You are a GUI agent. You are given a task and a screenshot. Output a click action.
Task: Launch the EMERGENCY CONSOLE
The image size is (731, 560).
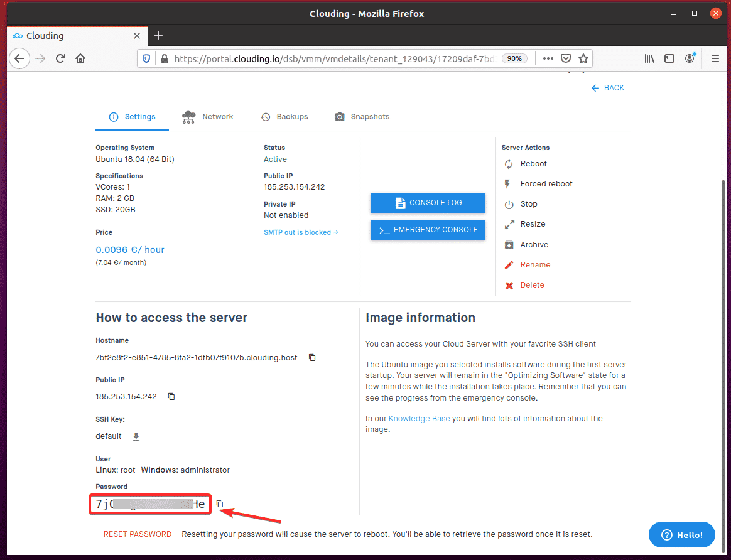428,230
